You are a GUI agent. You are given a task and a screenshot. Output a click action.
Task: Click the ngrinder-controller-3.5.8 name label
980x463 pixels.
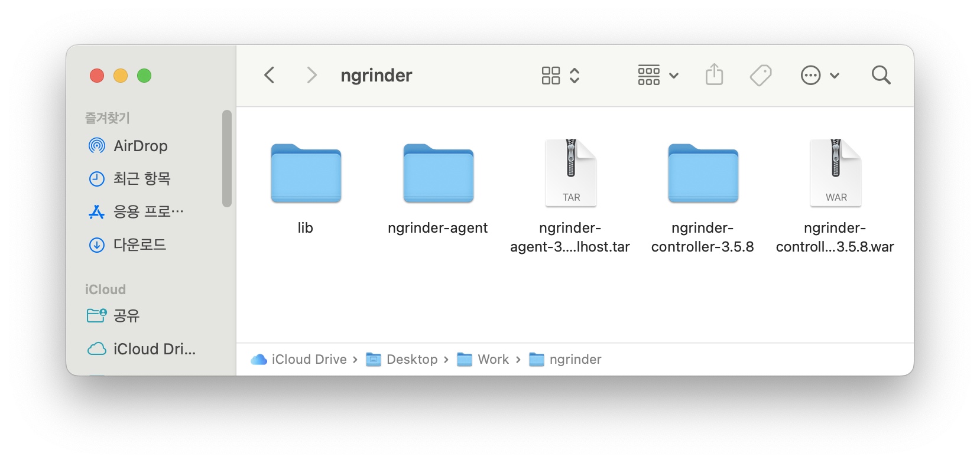tap(703, 237)
